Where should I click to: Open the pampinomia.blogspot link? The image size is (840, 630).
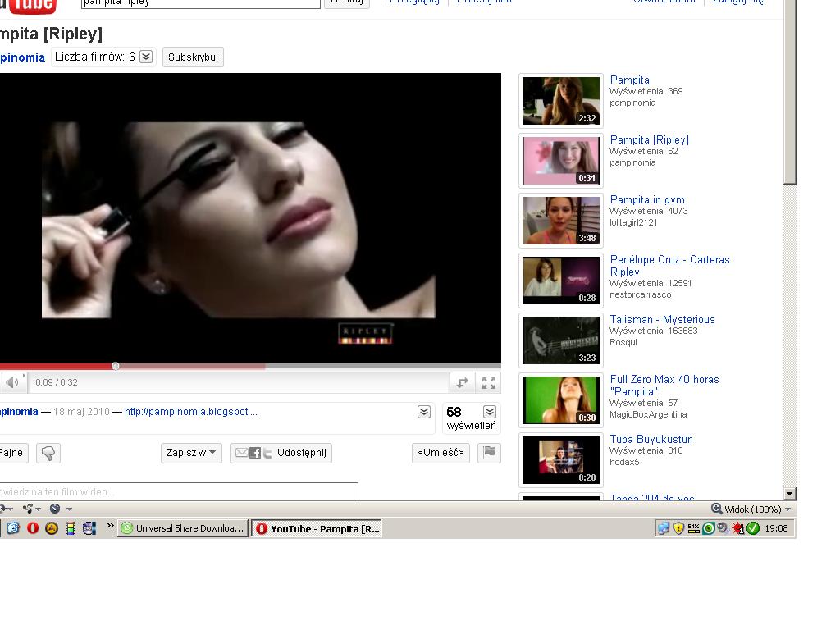click(190, 412)
